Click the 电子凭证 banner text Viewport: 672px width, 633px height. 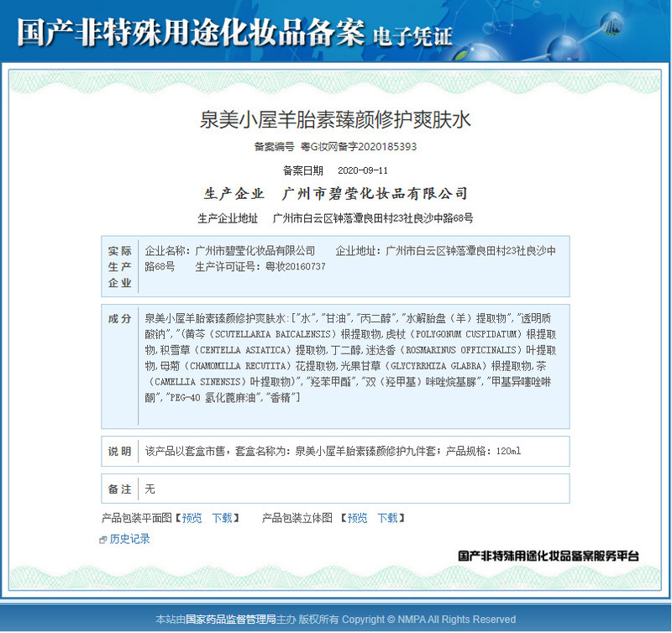point(412,36)
